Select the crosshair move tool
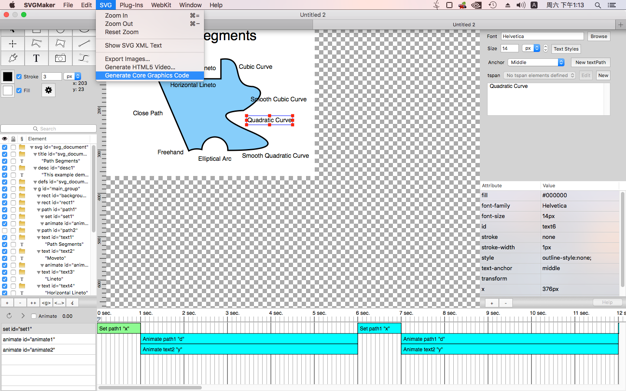This screenshot has width=626, height=391. tap(12, 44)
